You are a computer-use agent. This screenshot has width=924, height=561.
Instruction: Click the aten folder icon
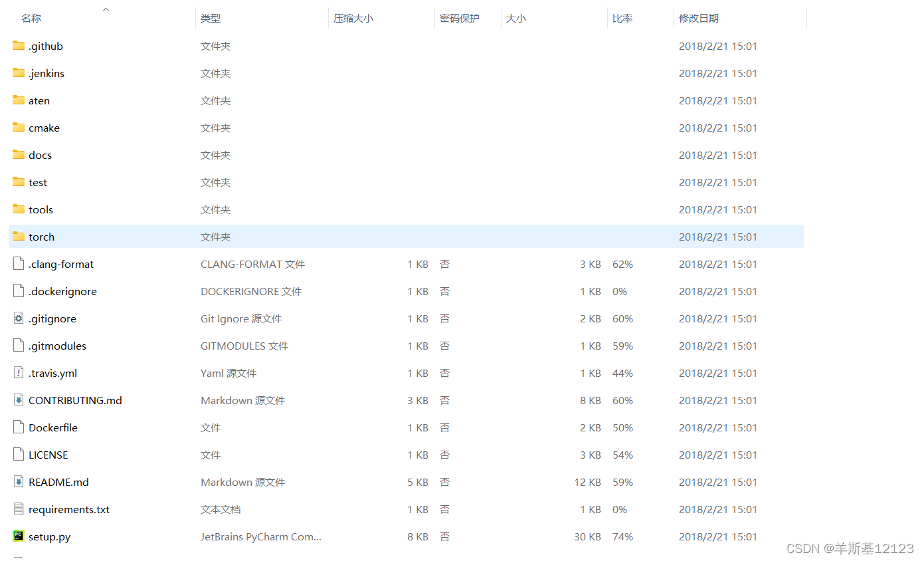click(x=19, y=100)
